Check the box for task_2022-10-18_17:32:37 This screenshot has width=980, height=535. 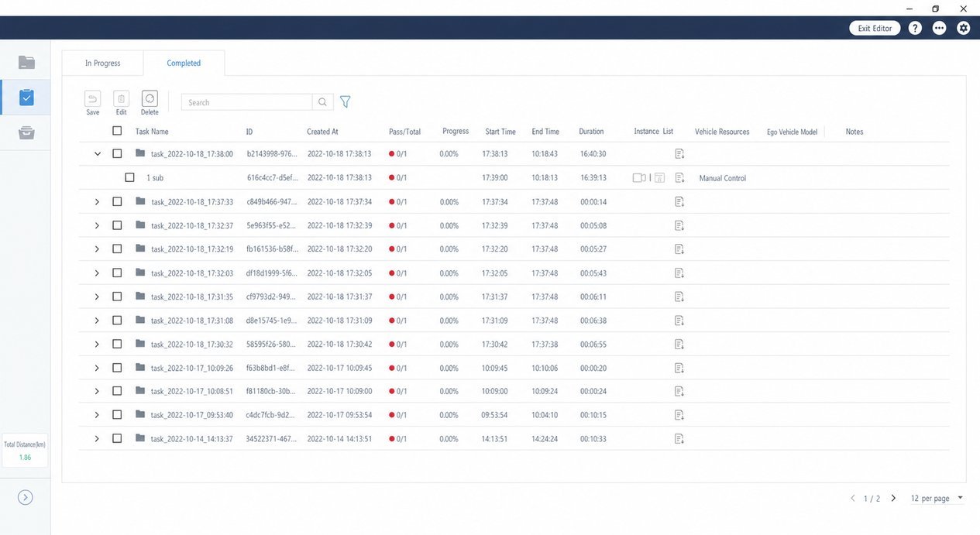pos(117,225)
